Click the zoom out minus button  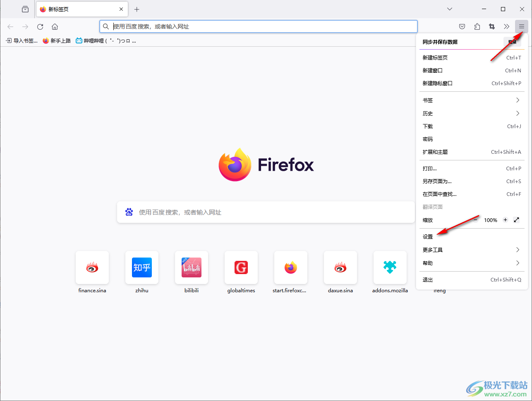(x=476, y=220)
